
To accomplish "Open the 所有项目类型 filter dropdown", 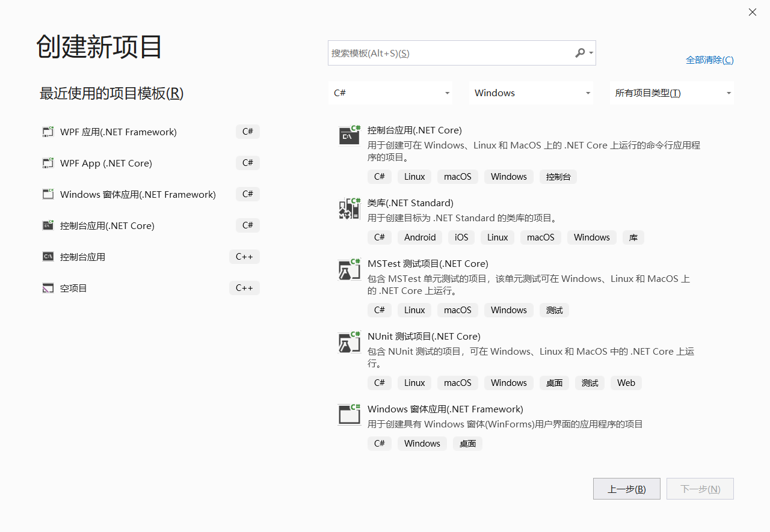I will [x=671, y=93].
